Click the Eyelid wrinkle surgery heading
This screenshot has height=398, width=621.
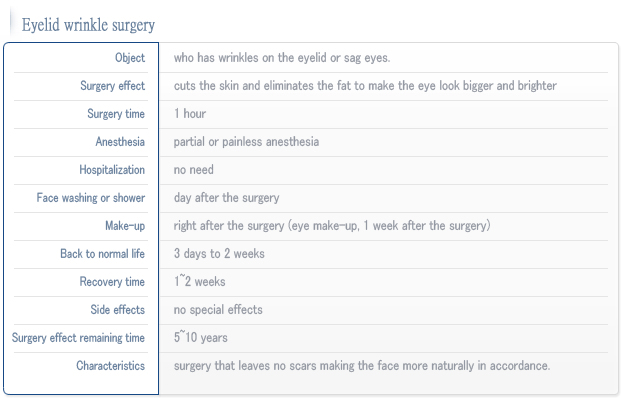click(88, 25)
